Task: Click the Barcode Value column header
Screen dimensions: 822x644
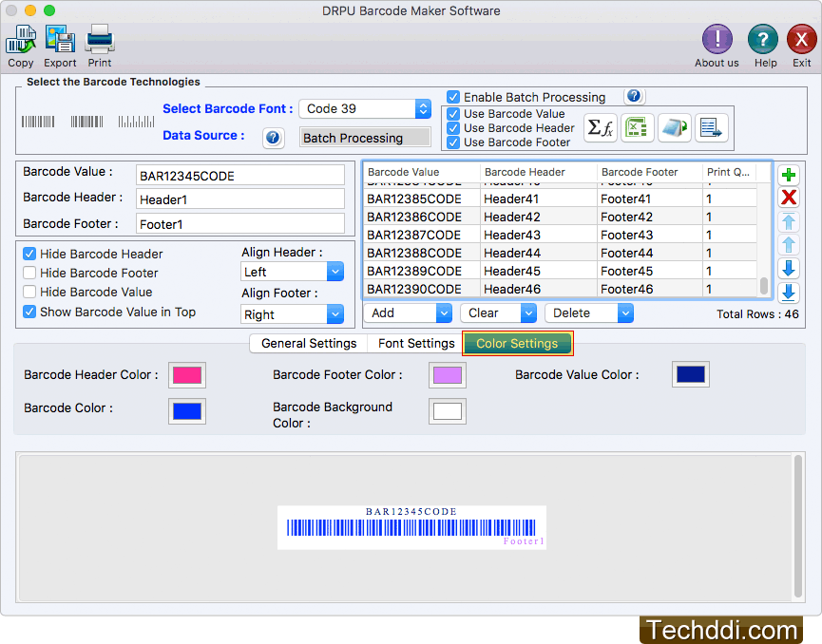Action: pos(422,172)
